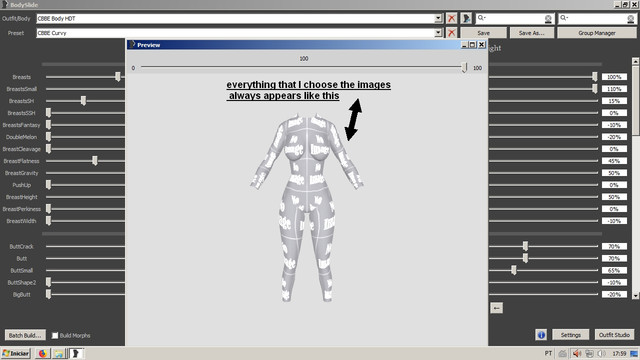Click Batch Build... button
Viewport: 640px width, 360px height.
pyautogui.click(x=25, y=336)
